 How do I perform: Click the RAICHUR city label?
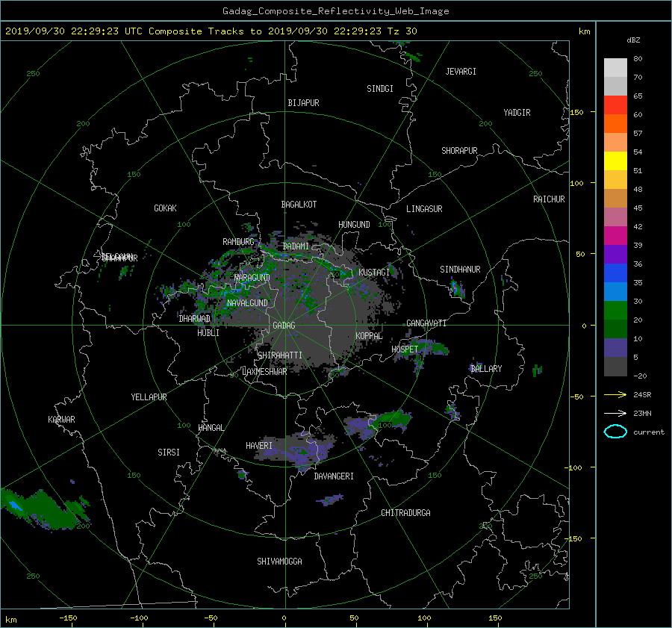pyautogui.click(x=549, y=199)
